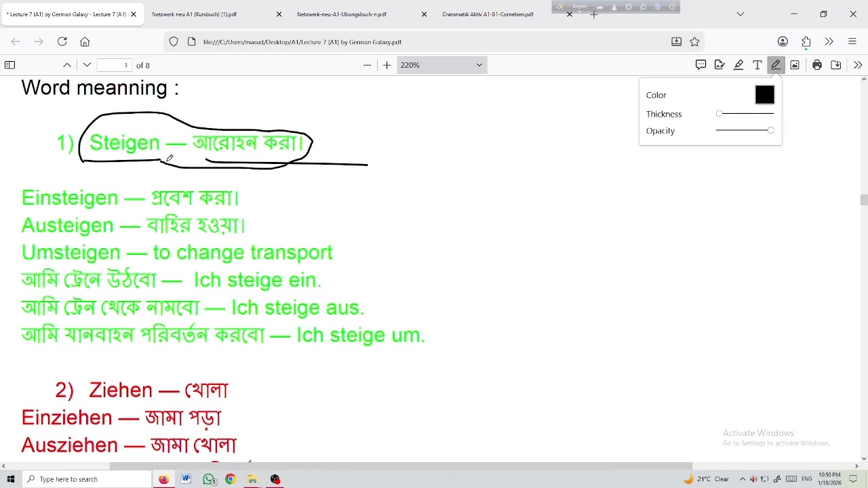Close the Netzwerk neu A1 (Kursbuch) tab

[279, 14]
